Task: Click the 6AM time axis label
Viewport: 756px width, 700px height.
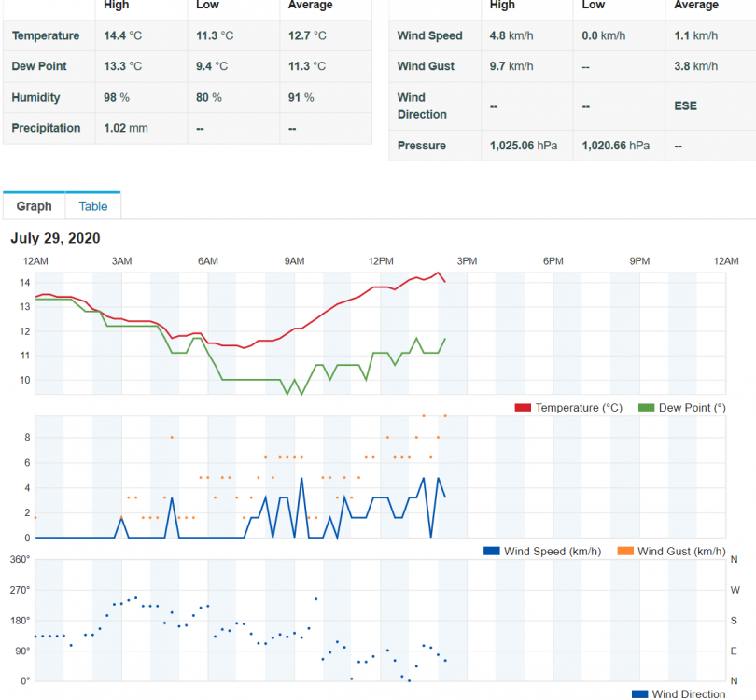Action: coord(207,260)
